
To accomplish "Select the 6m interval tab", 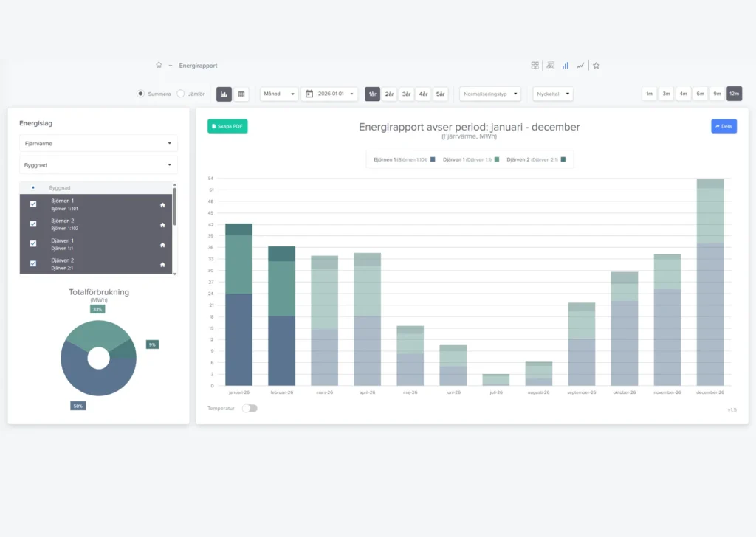I will click(x=700, y=94).
